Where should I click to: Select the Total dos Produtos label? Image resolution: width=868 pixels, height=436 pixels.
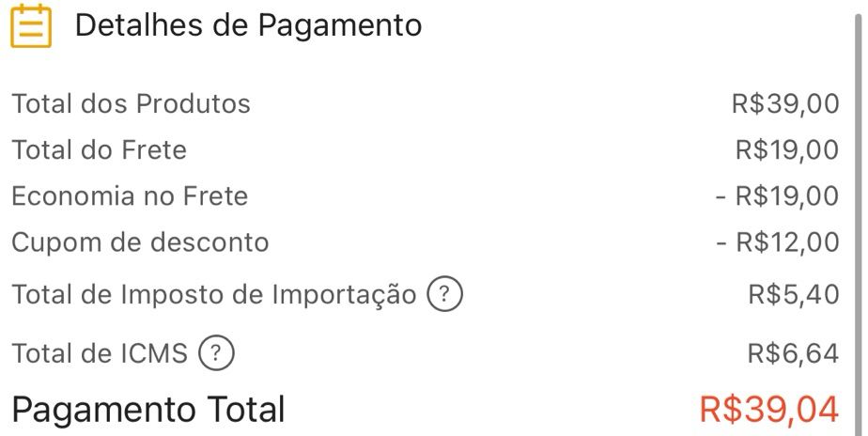(x=131, y=103)
